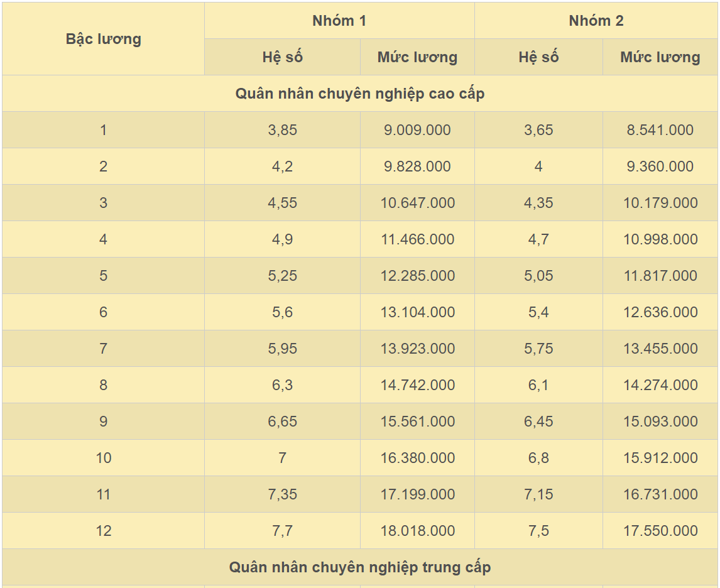
Task: Select the salary value 13.104.000
Action: tap(417, 312)
